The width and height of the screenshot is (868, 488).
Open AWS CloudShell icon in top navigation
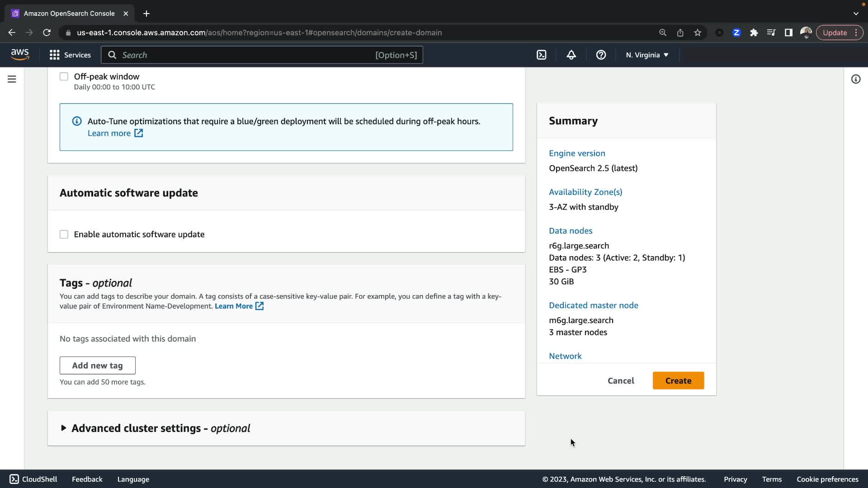(x=541, y=55)
